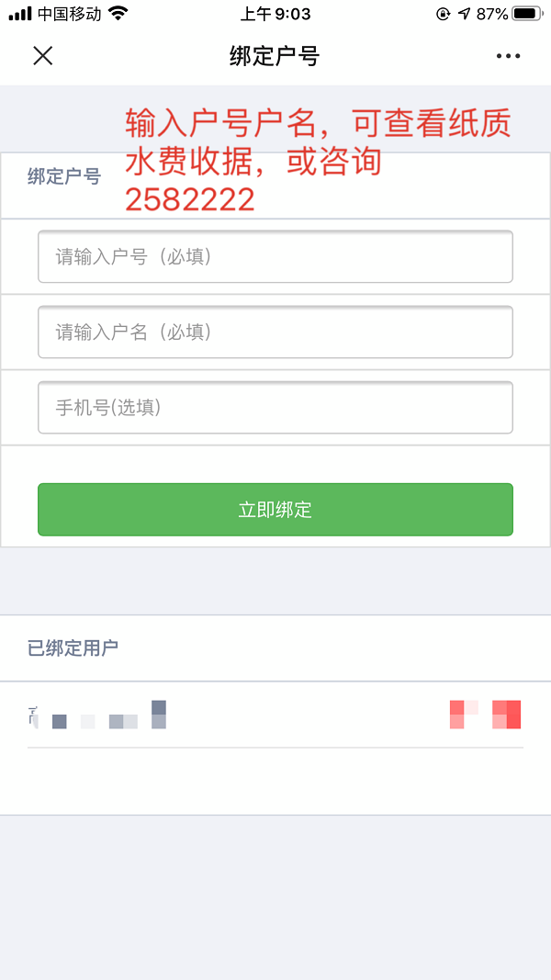
Task: Close the 绑定户号 page with X icon
Action: [x=42, y=56]
